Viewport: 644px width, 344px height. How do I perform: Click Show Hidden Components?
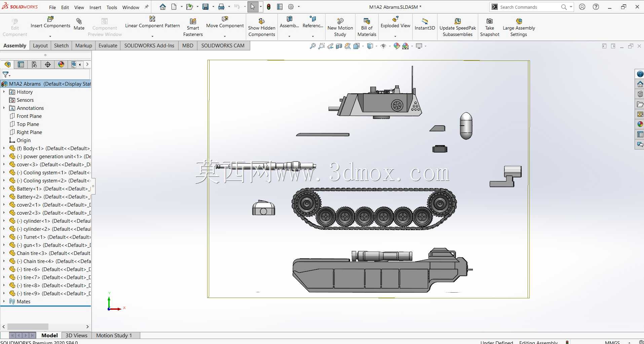click(262, 27)
